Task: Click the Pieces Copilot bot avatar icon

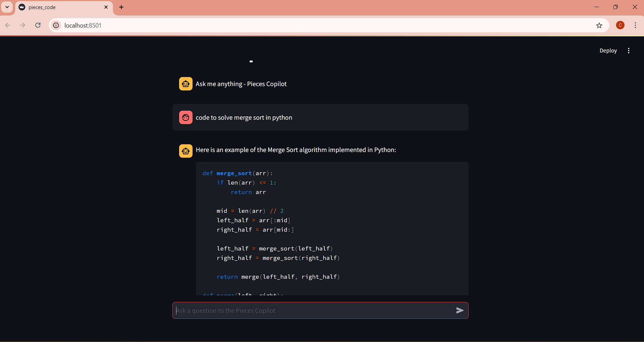Action: (x=185, y=84)
